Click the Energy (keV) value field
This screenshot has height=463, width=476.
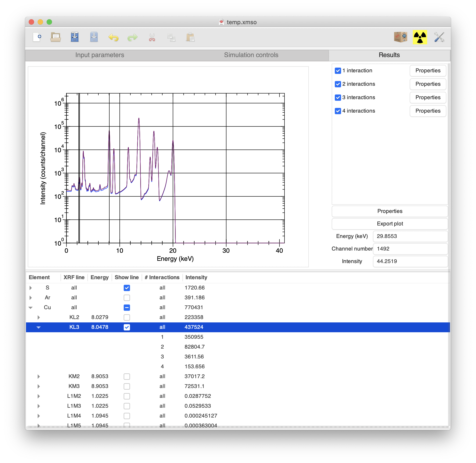coord(410,236)
